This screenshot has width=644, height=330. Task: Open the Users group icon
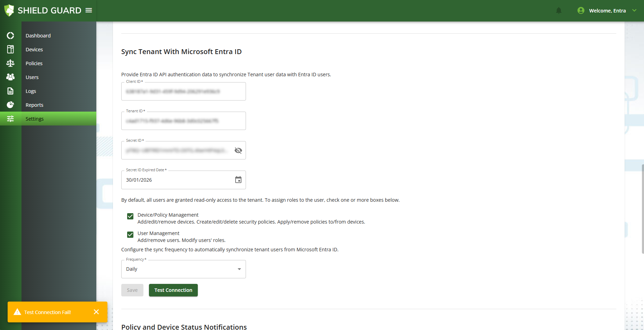tap(10, 77)
